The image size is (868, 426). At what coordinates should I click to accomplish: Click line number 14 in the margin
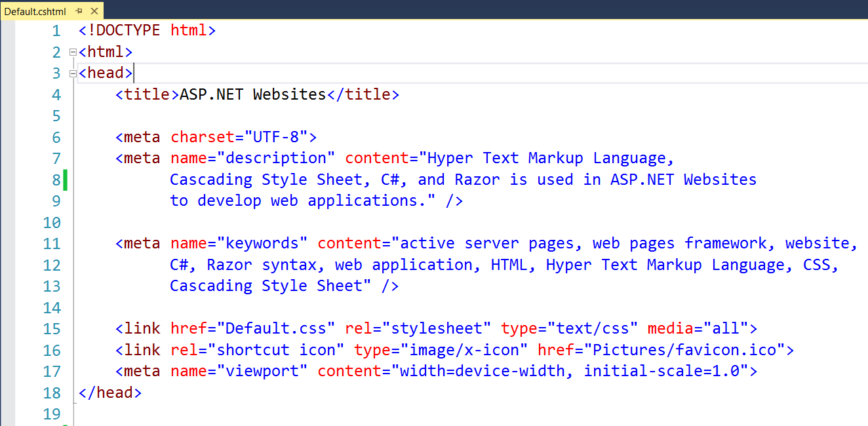point(52,307)
